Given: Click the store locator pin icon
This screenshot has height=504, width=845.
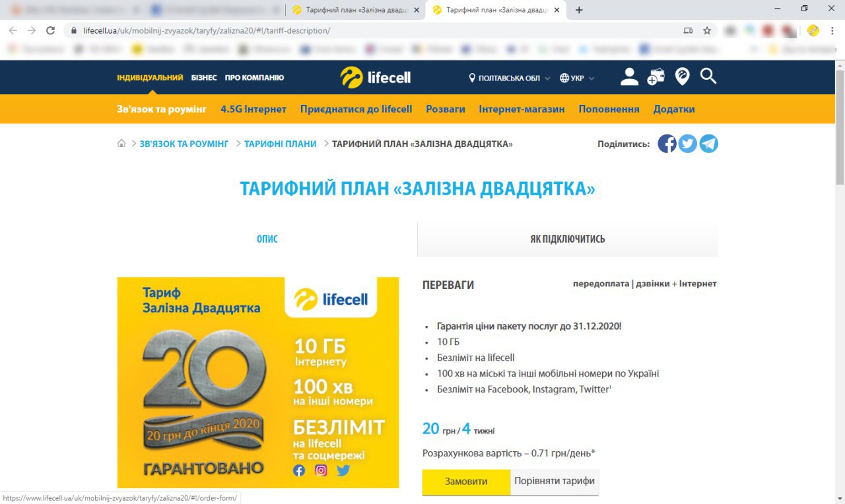Looking at the screenshot, I should coord(682,77).
